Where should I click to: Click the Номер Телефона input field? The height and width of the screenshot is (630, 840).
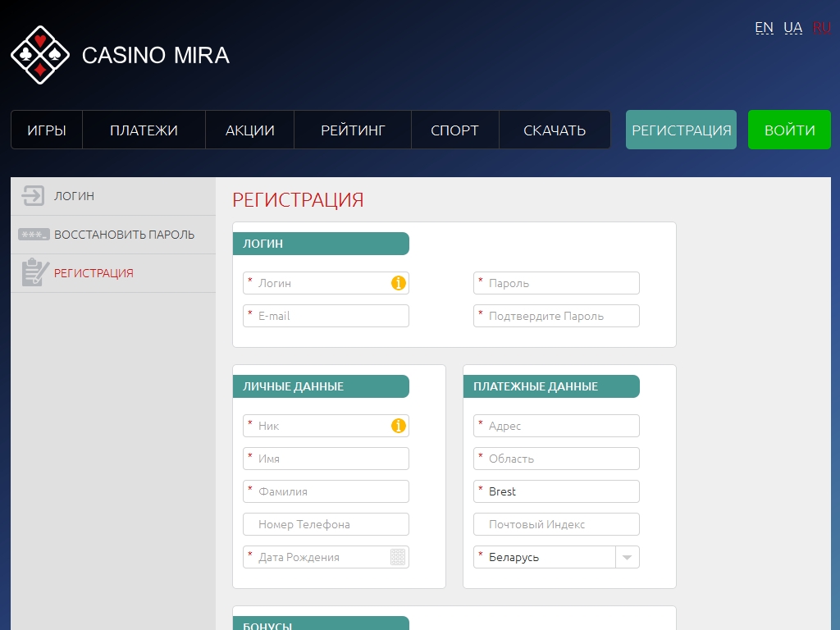tap(326, 524)
